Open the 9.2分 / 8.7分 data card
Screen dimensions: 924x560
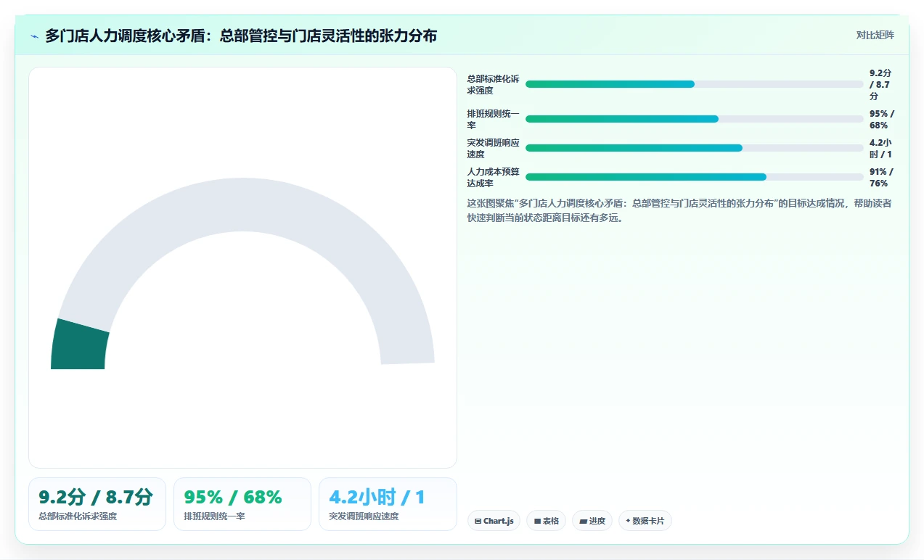97,504
